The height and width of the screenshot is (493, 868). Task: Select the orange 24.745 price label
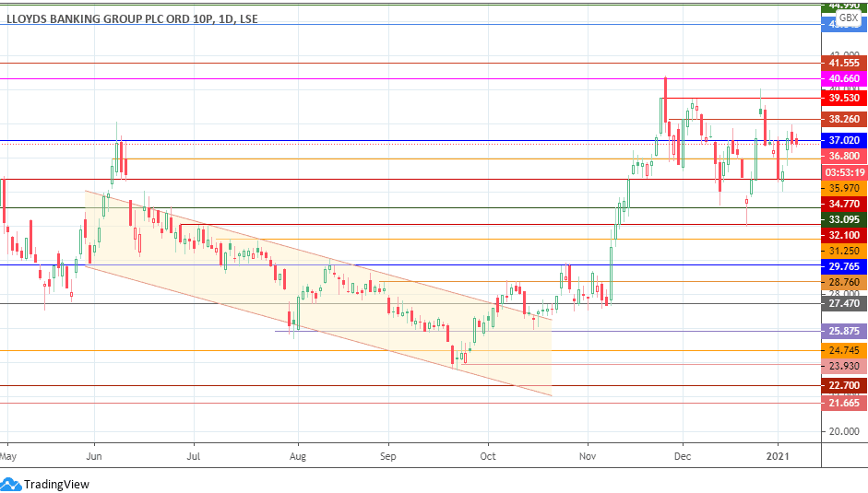tap(844, 350)
